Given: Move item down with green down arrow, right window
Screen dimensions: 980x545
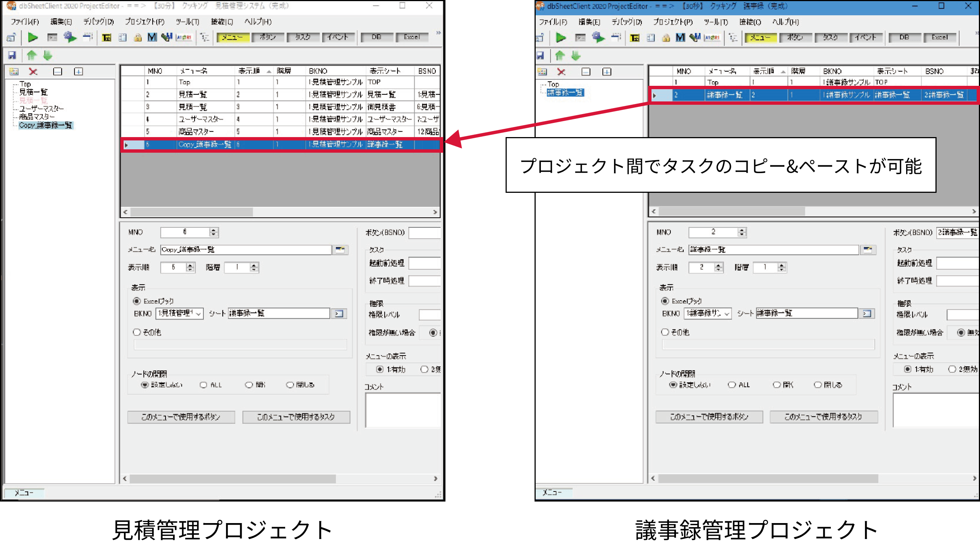Looking at the screenshot, I should pos(576,56).
